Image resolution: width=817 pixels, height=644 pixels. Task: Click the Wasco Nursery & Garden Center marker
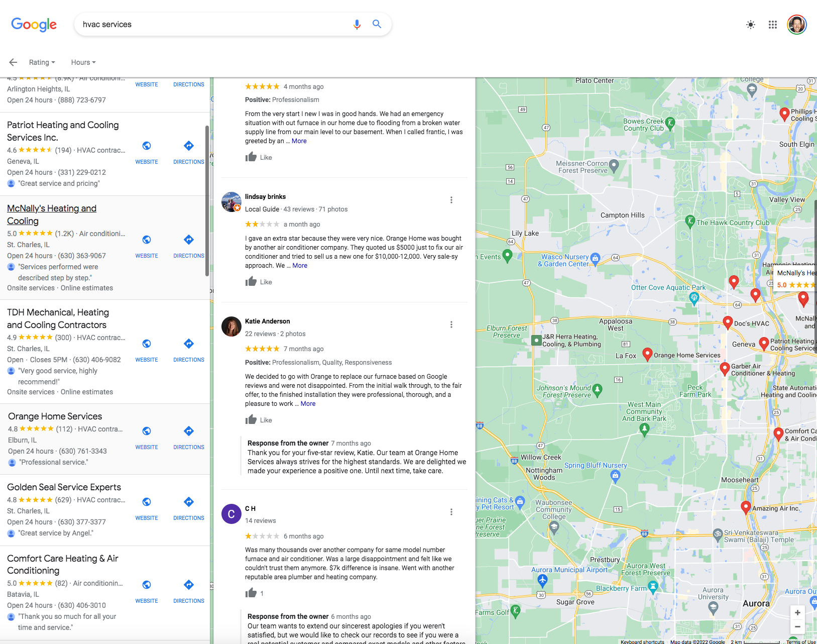596,258
